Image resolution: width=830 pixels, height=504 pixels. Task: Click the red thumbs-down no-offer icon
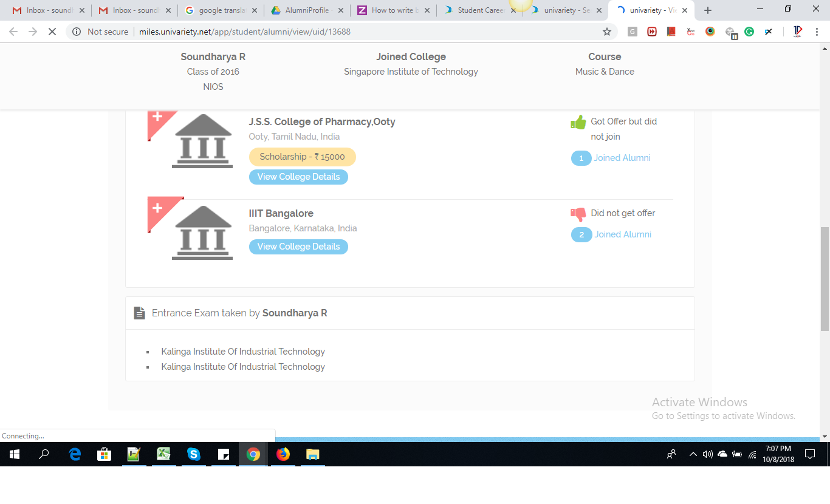pos(578,214)
